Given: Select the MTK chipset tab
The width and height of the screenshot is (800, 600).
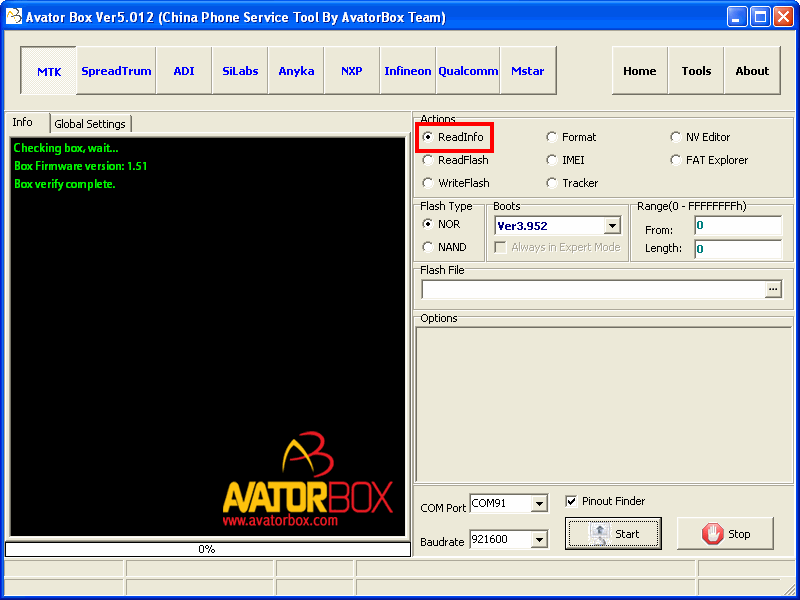Looking at the screenshot, I should (48, 70).
